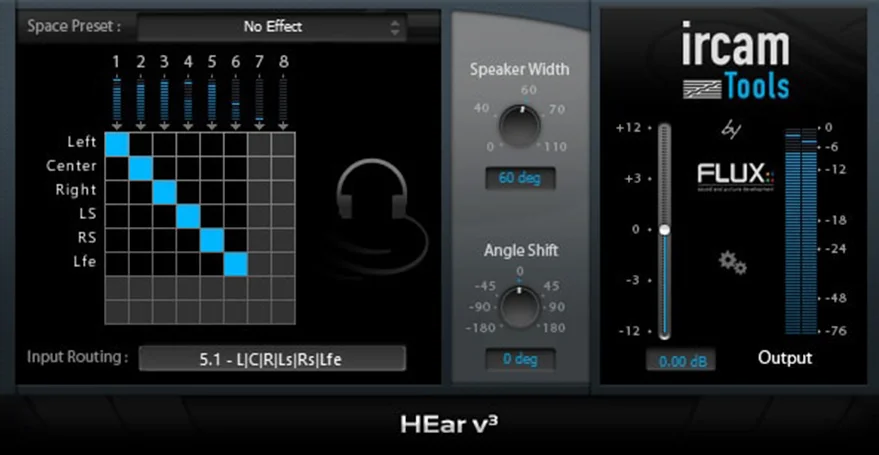
Task: Click the Speaker Width knob
Action: (520, 125)
